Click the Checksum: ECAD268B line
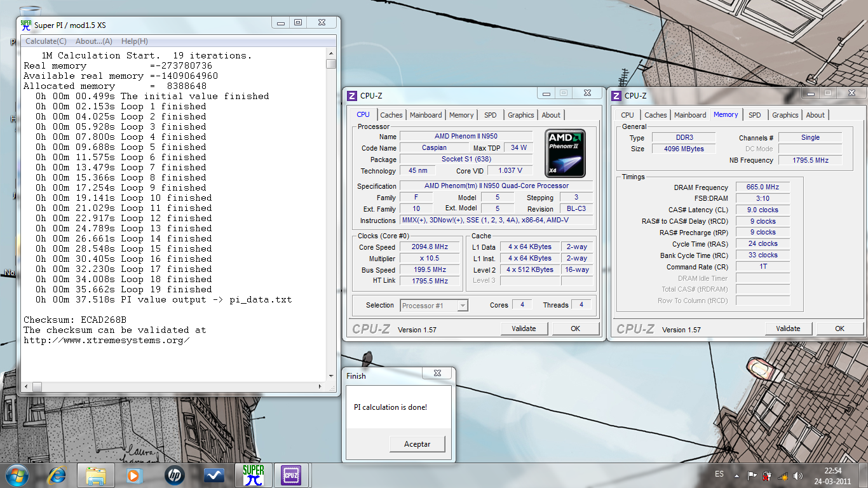The width and height of the screenshot is (868, 488). [75, 320]
